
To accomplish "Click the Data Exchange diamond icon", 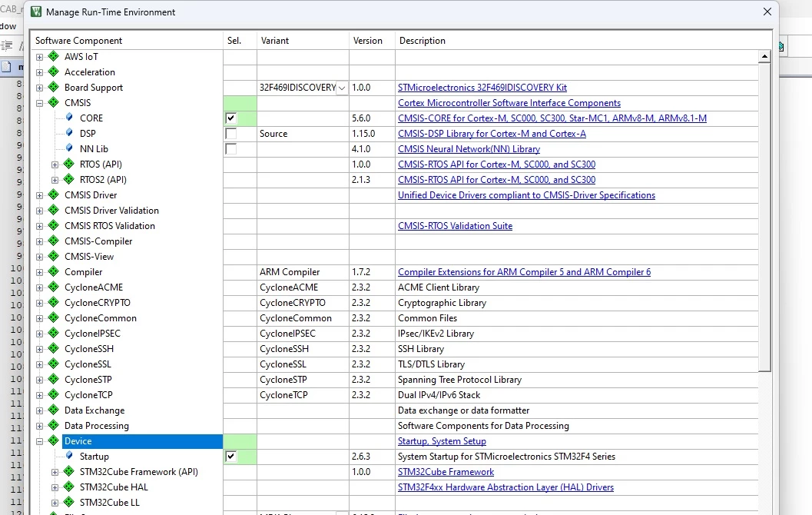I will pos(53,410).
